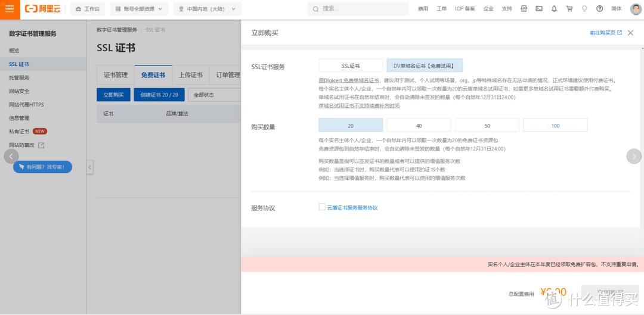Open the hamburger menu in top-left
644x315 pixels.
(10, 9)
